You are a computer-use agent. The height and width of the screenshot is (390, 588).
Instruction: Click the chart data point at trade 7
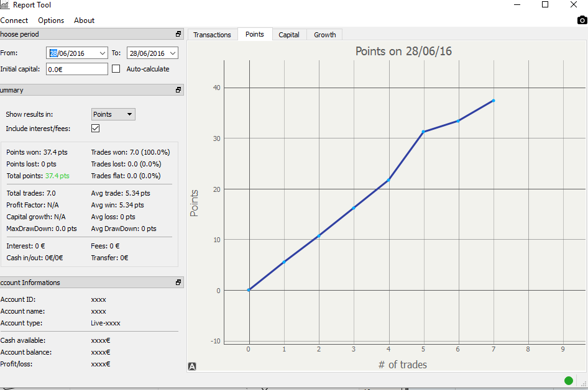pyautogui.click(x=494, y=101)
